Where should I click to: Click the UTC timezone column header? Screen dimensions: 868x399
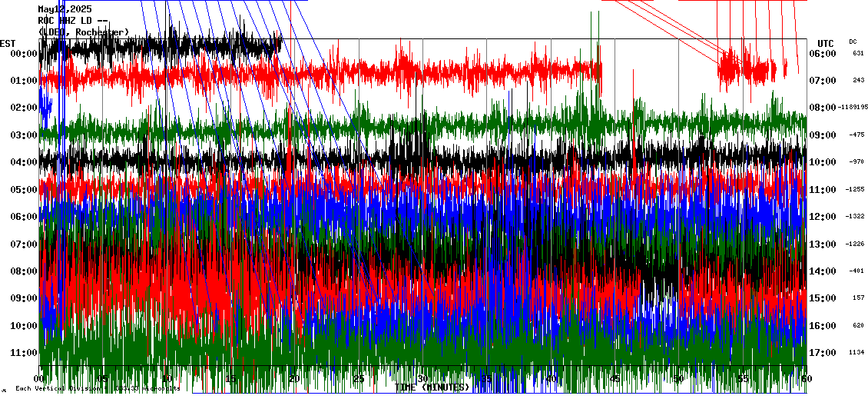[x=826, y=43]
